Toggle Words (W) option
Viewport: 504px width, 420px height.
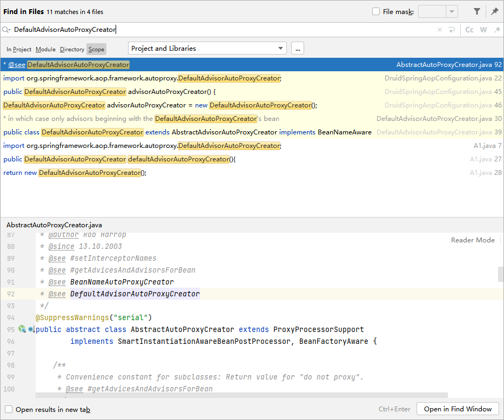[483, 30]
